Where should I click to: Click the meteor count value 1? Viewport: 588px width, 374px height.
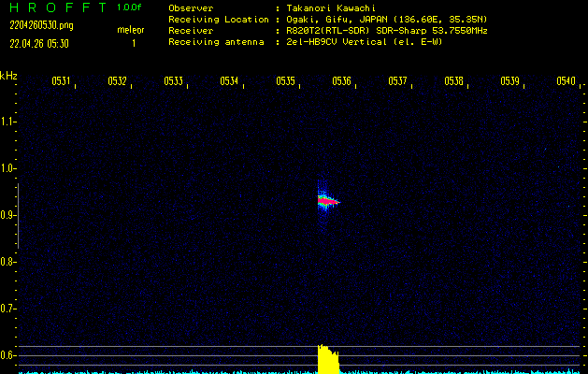(x=134, y=44)
